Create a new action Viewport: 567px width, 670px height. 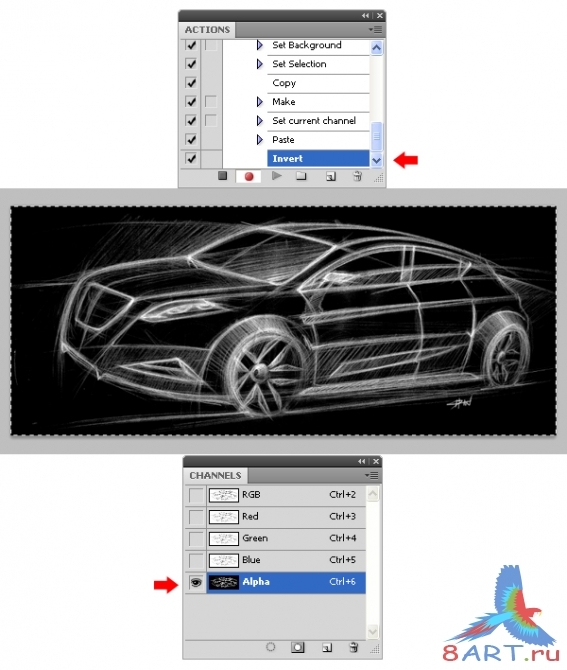point(331,176)
